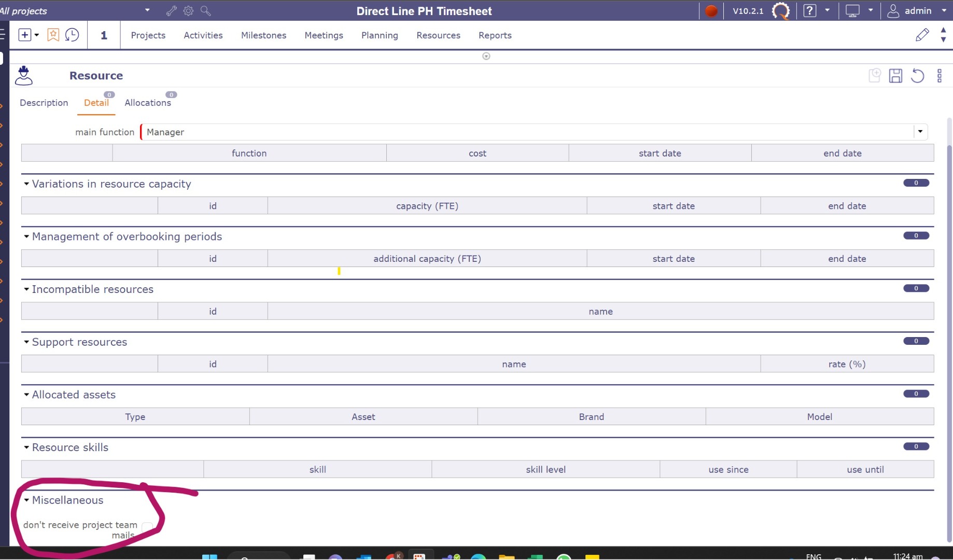This screenshot has height=560, width=953.
Task: Collapse the Variations in resource capacity section
Action: 26,184
